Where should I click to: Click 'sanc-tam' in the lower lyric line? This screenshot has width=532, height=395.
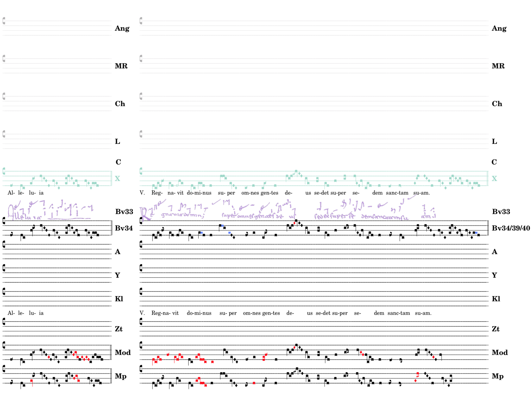coord(398,313)
